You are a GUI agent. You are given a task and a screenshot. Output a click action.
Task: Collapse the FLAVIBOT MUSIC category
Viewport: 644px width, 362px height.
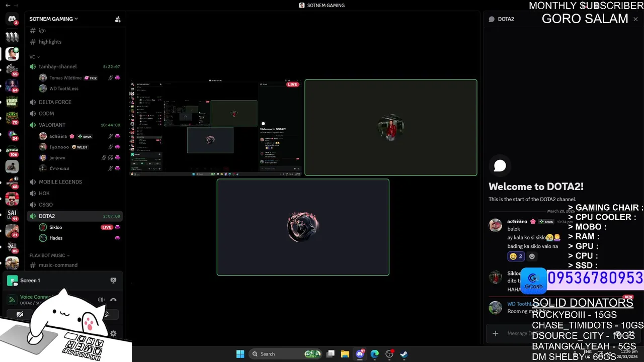[49, 255]
